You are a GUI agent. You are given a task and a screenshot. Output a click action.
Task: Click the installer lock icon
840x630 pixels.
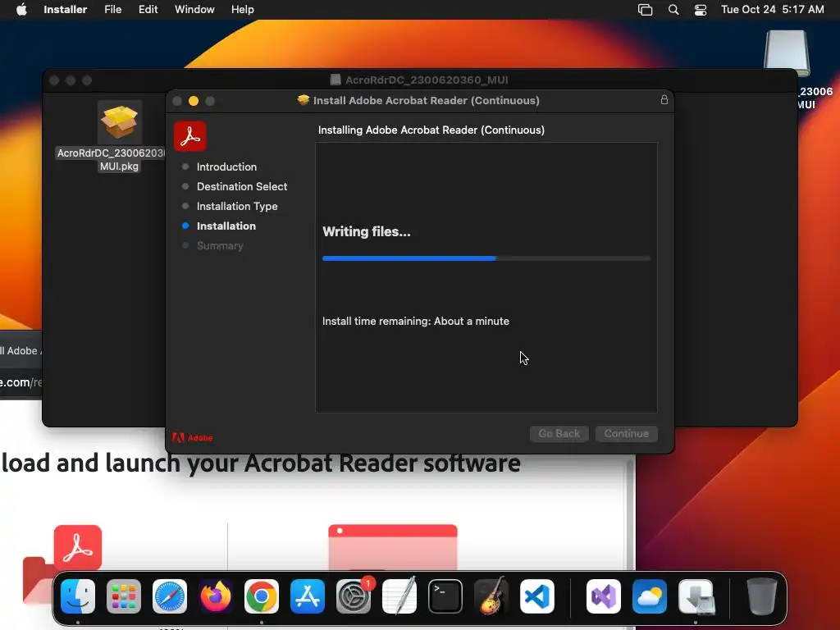pyautogui.click(x=664, y=99)
